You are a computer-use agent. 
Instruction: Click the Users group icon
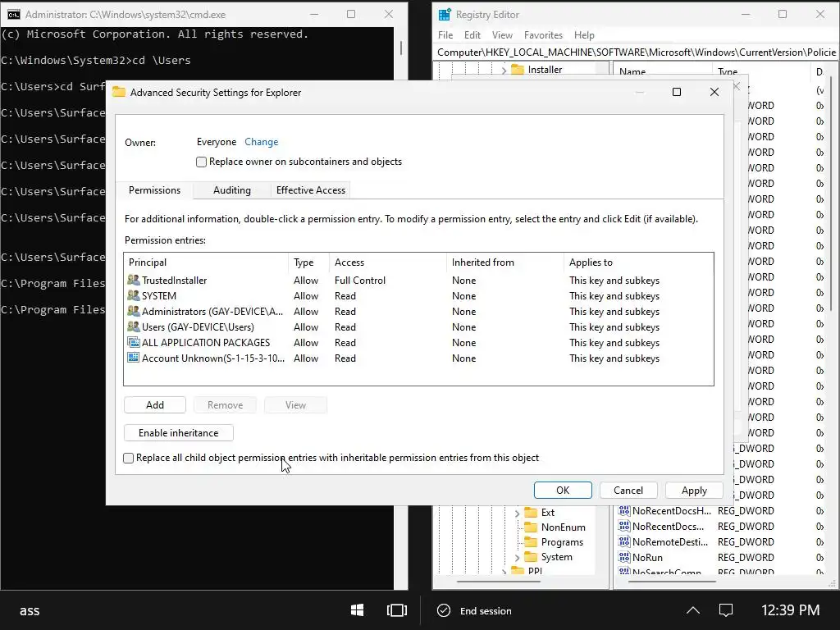134,326
